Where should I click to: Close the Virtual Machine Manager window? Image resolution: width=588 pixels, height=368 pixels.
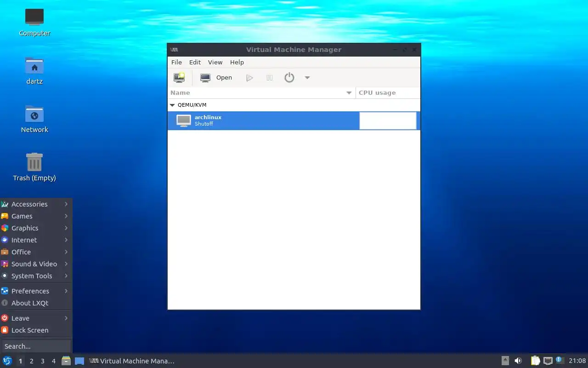(414, 50)
